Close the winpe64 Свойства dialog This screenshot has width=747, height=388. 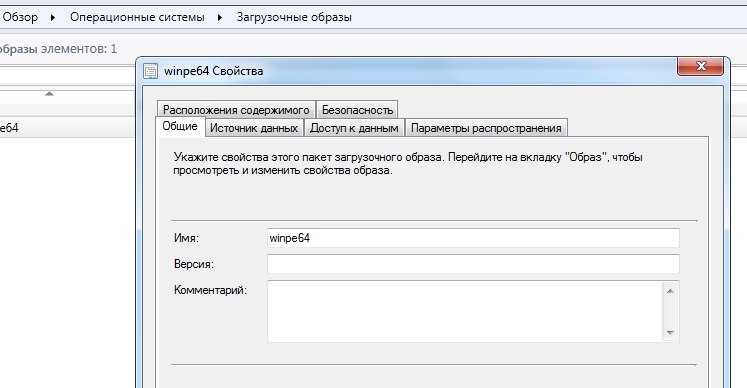click(x=700, y=66)
